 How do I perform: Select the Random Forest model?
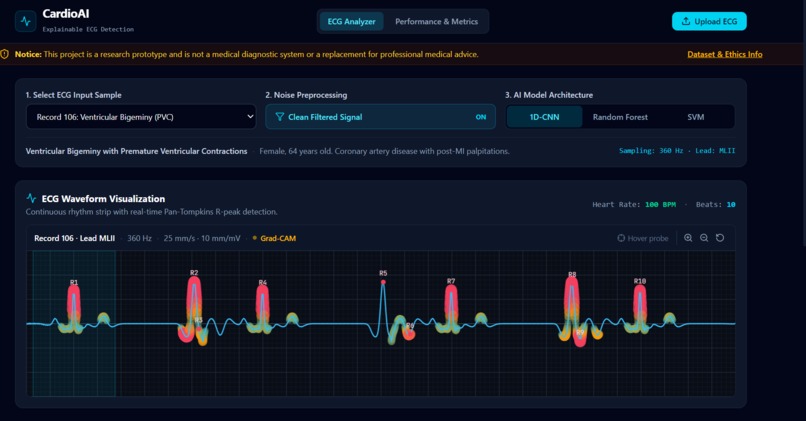click(620, 117)
